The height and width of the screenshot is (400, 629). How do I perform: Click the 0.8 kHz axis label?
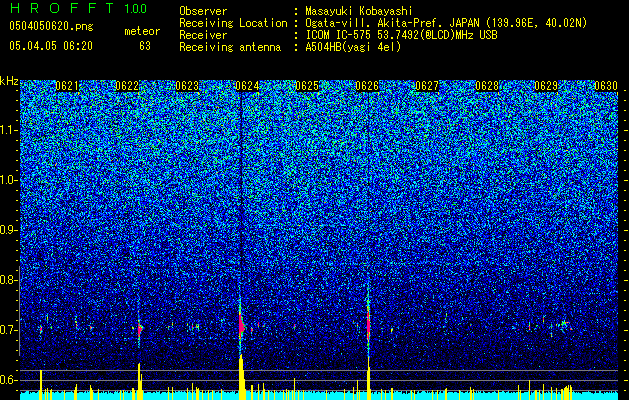click(x=9, y=280)
